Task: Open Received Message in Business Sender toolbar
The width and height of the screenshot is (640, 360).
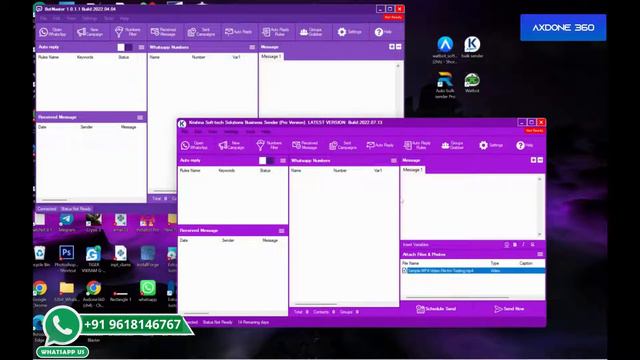Action: (305, 145)
